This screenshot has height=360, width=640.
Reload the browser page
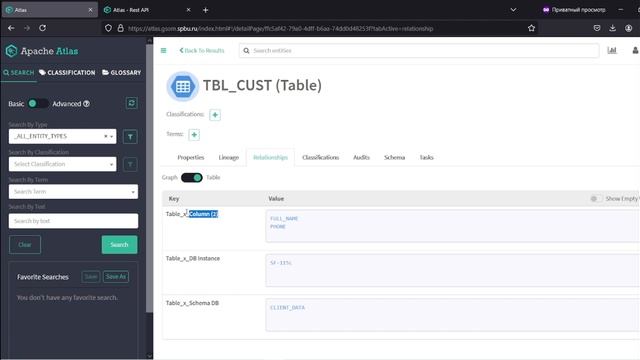coord(42,28)
